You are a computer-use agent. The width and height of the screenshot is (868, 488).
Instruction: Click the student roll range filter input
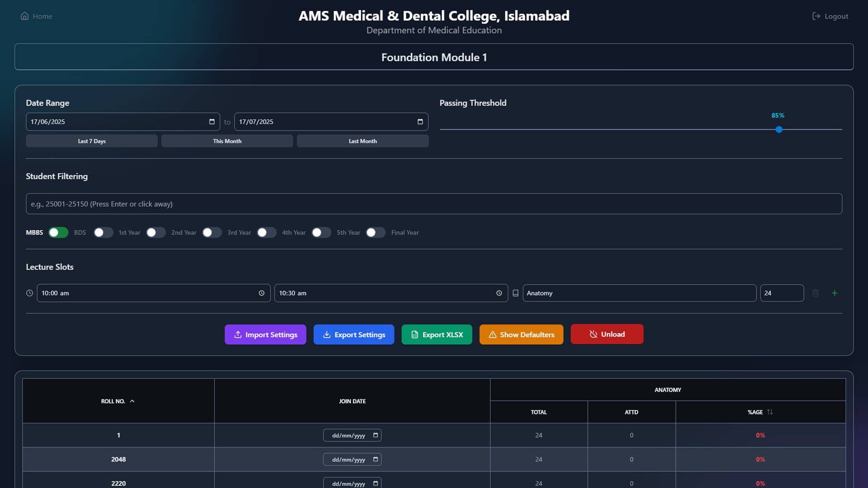pyautogui.click(x=434, y=204)
